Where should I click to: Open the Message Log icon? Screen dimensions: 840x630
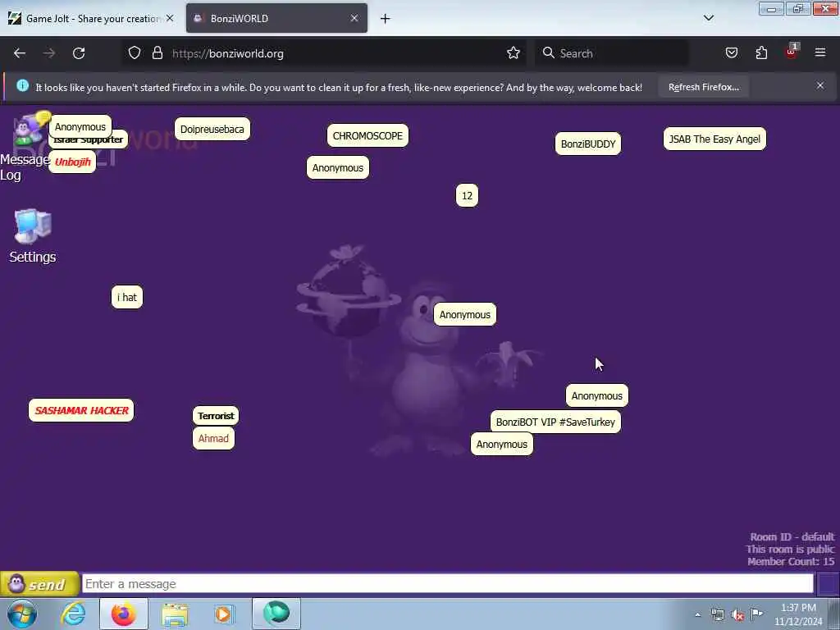pos(31,129)
